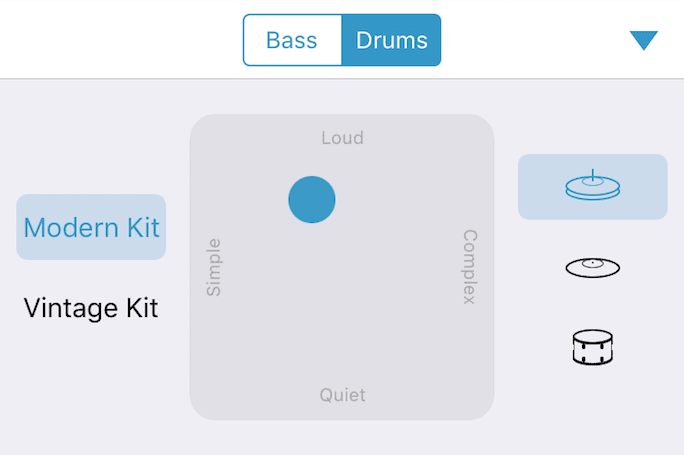This screenshot has width=684, height=455.
Task: Click the Quiet label on the pad
Action: tap(342, 395)
